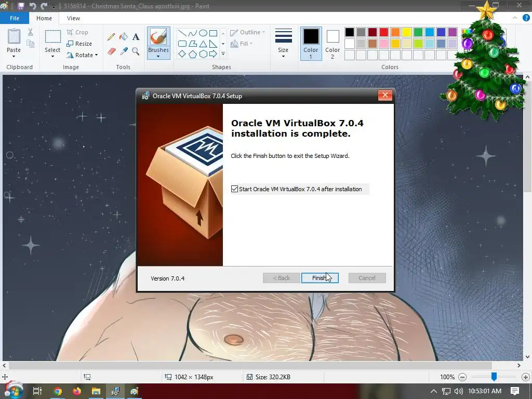Image resolution: width=532 pixels, height=399 pixels.
Task: Switch to the View tab
Action: pos(73,18)
